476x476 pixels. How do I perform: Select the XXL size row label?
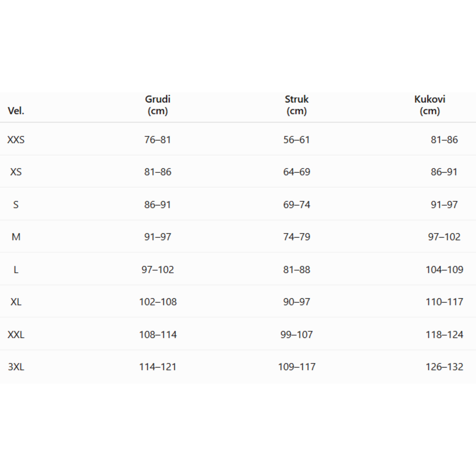(x=16, y=335)
